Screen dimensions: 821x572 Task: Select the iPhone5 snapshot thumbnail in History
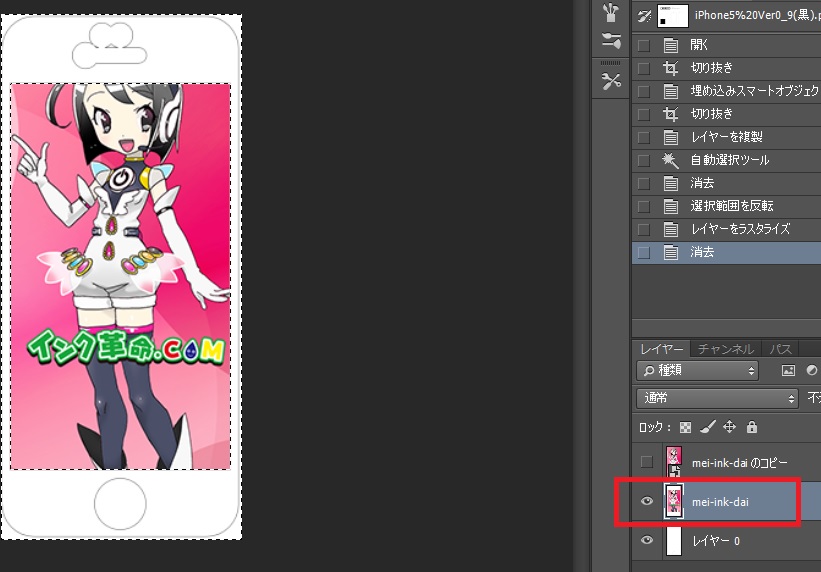[x=673, y=16]
